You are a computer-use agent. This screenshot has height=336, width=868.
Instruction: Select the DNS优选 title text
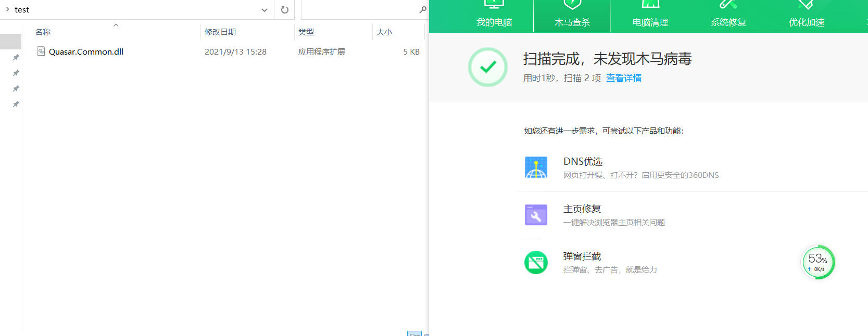tap(583, 162)
